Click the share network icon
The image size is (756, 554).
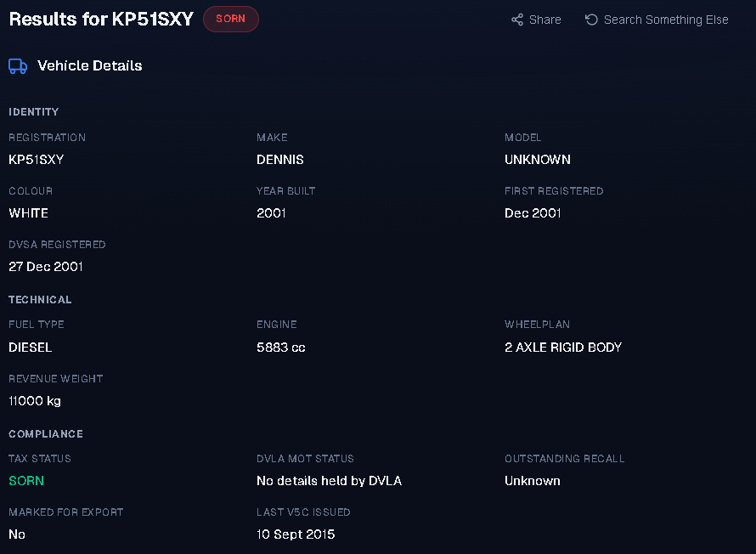point(517,20)
